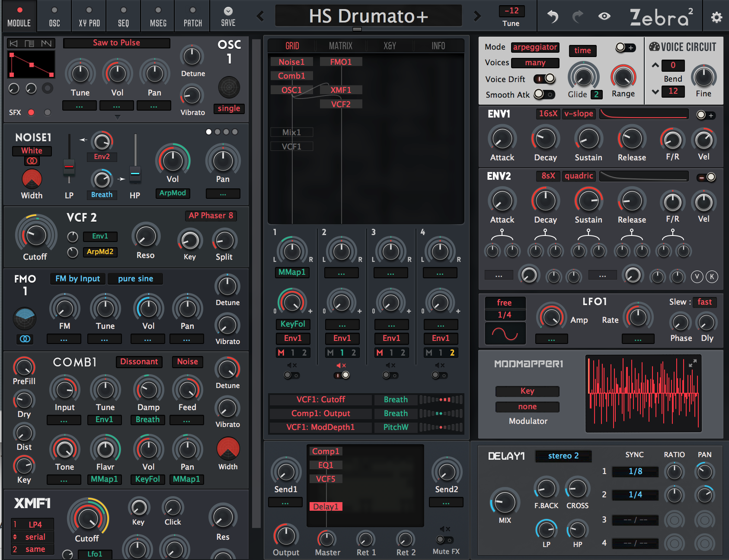Viewport: 729px width, 560px height.
Task: Go to previous preset arrow
Action: point(260,16)
